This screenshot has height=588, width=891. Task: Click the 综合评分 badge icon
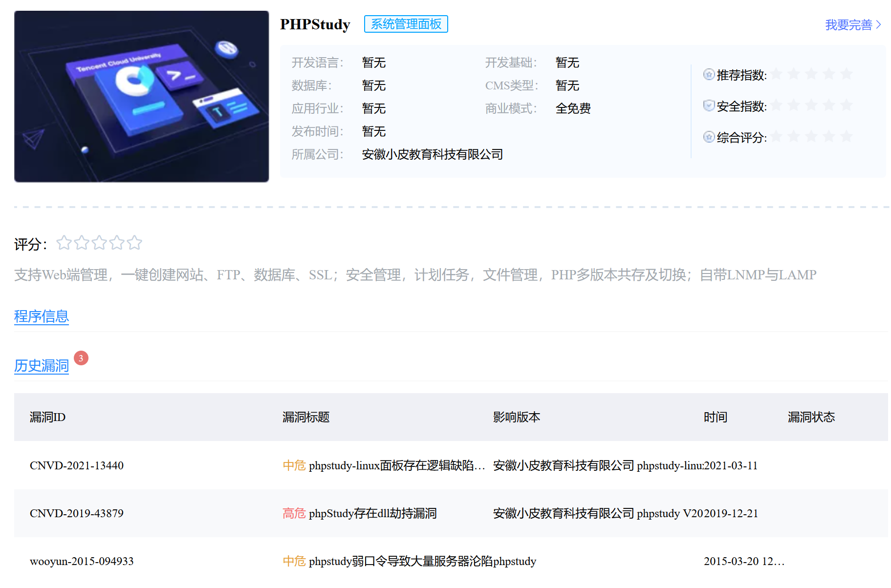(709, 137)
